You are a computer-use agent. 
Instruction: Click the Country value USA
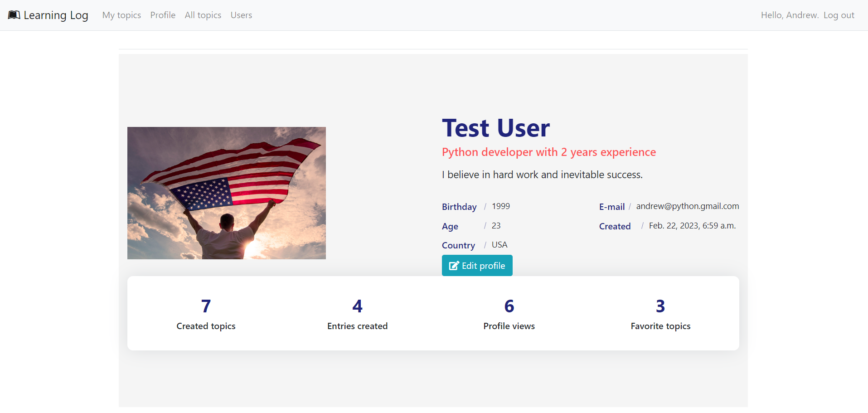click(x=499, y=244)
